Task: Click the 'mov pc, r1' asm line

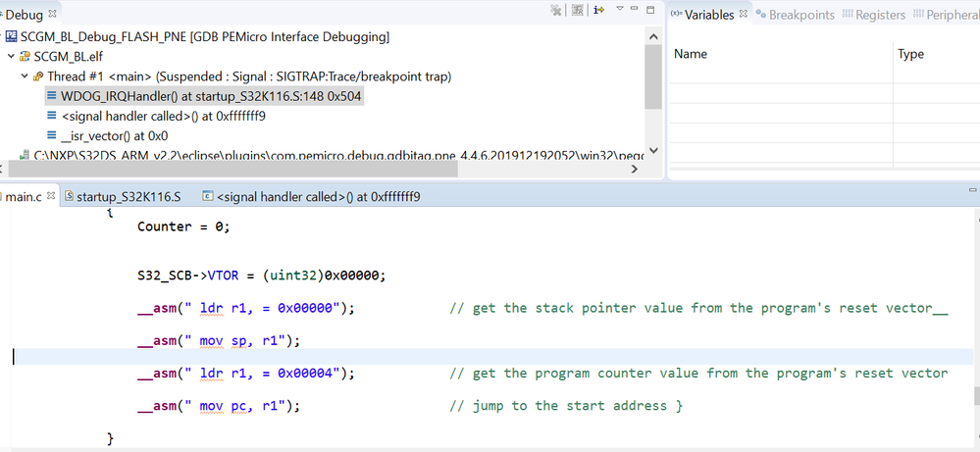Action: 219,406
